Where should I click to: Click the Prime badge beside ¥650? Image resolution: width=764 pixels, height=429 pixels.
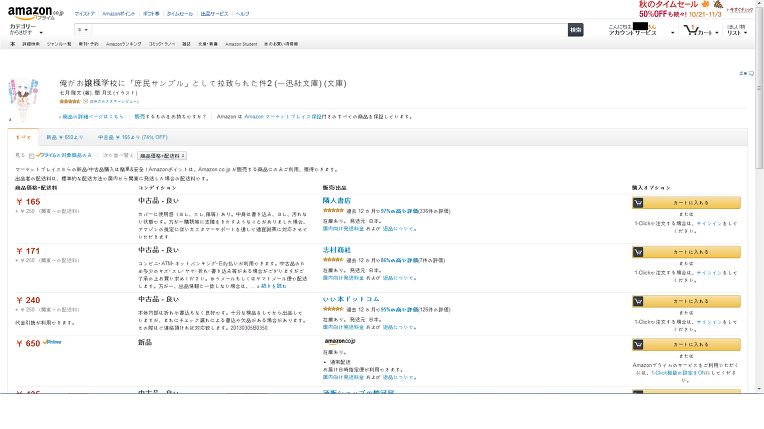[x=52, y=342]
